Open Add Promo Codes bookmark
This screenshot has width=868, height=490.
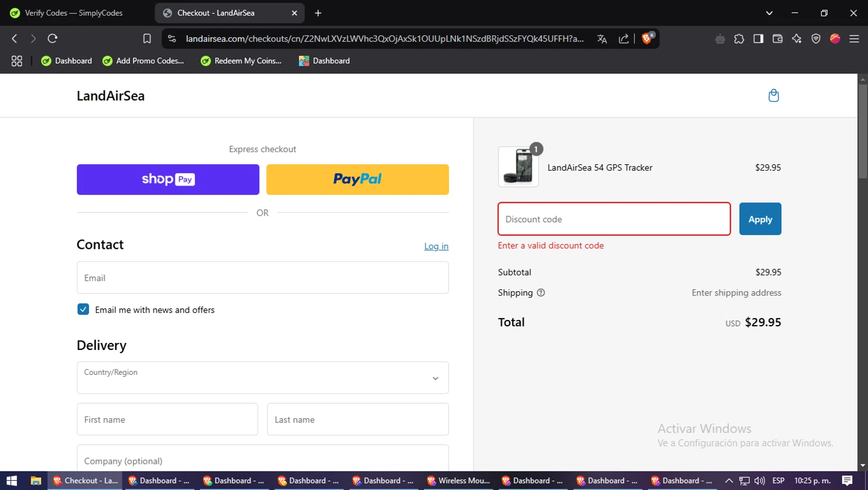coord(143,61)
